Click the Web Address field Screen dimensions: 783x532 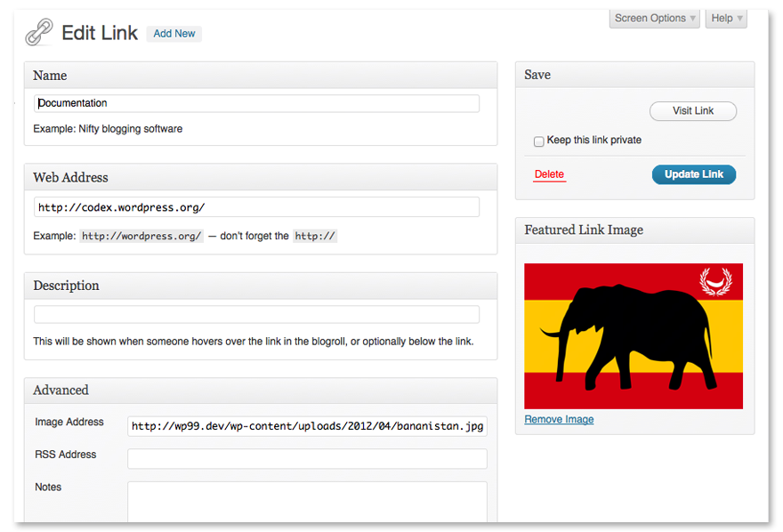tap(256, 207)
